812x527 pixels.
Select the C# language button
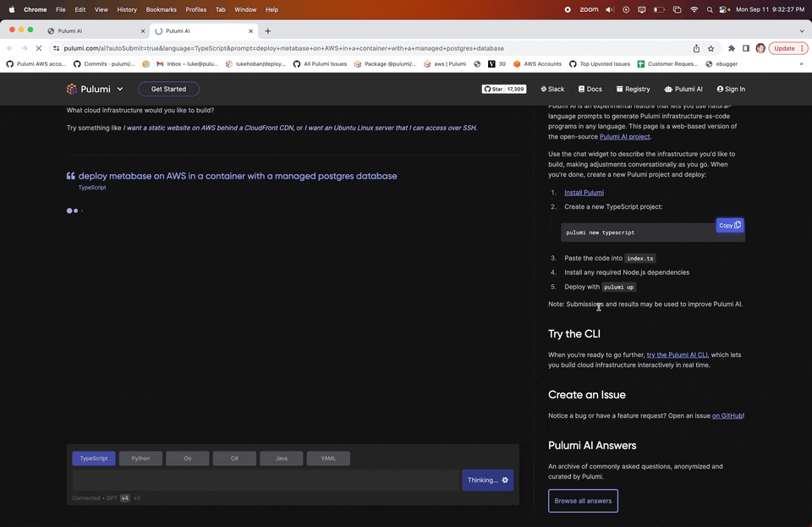(x=234, y=458)
